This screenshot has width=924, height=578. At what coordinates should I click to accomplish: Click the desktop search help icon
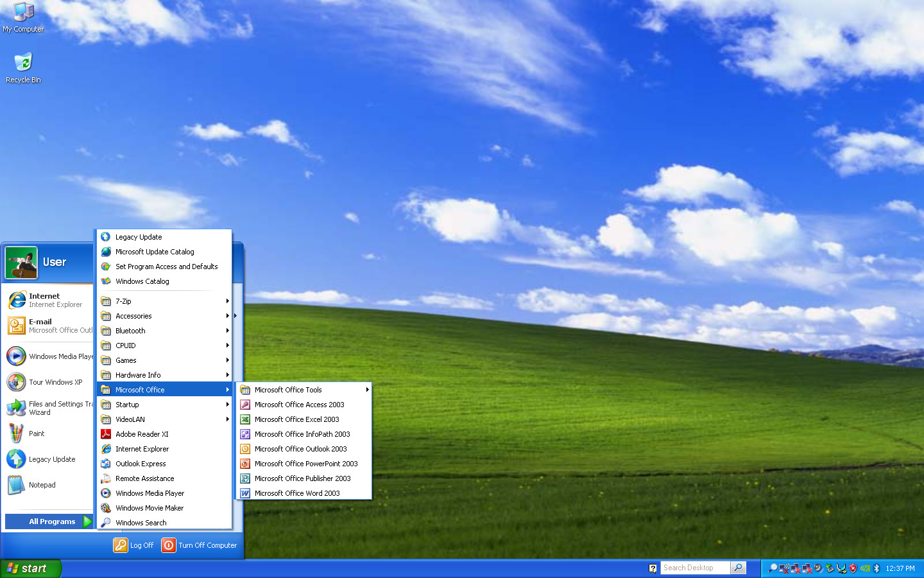[x=653, y=568]
